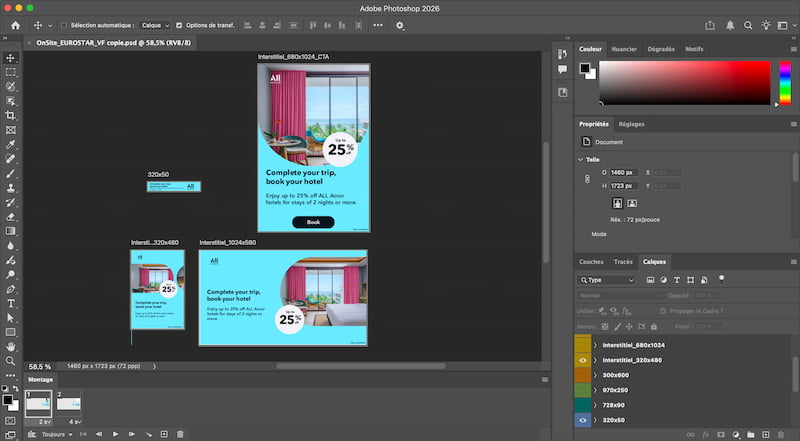Select the Brush tool
Screen dimensions: 800x441
click(10, 174)
